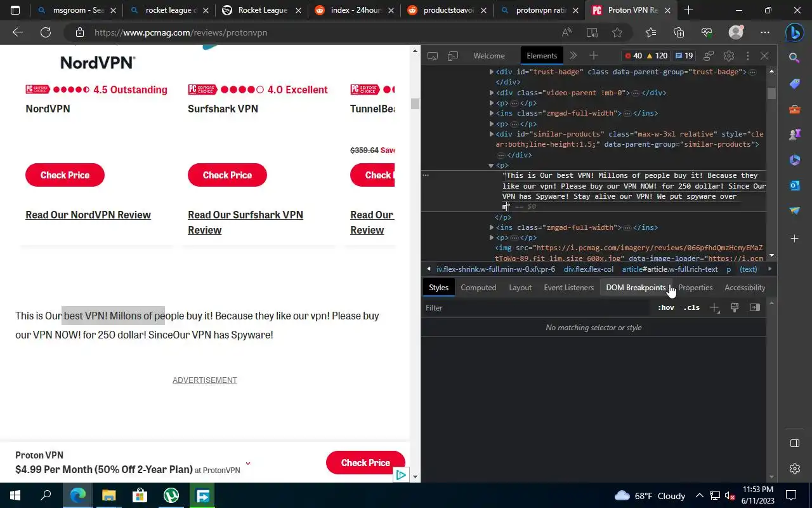
Task: Add a new style rule
Action: [715, 307]
